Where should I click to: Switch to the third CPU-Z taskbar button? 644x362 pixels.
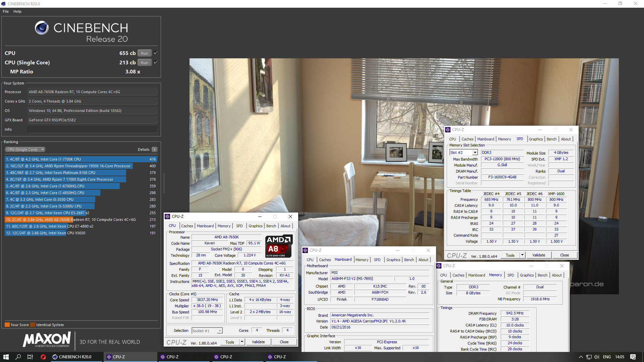(237, 357)
